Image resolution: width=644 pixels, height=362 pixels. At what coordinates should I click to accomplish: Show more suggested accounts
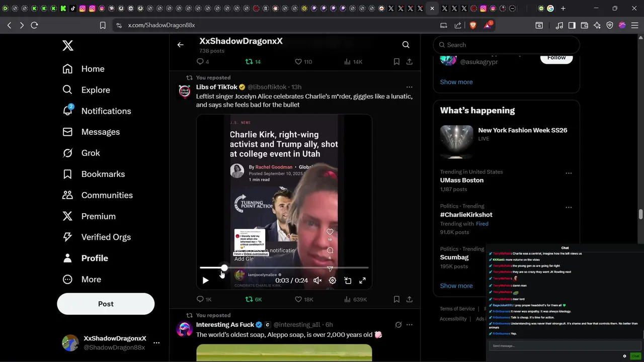tap(456, 82)
